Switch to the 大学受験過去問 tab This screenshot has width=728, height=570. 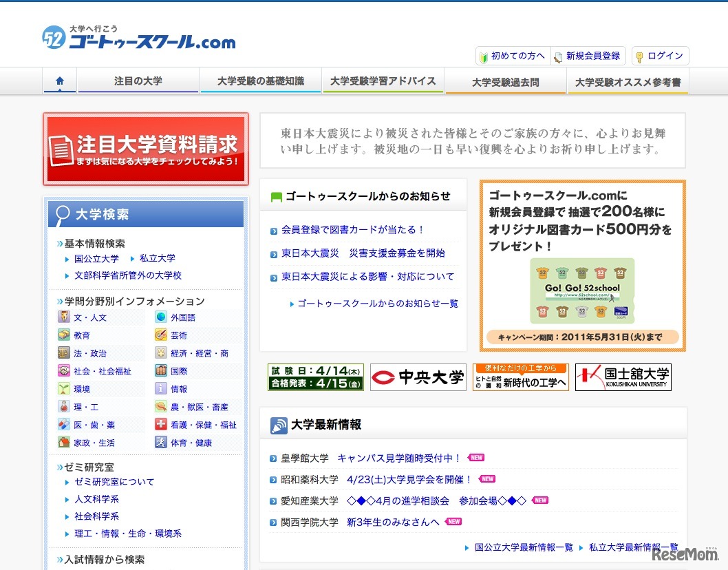(x=506, y=81)
